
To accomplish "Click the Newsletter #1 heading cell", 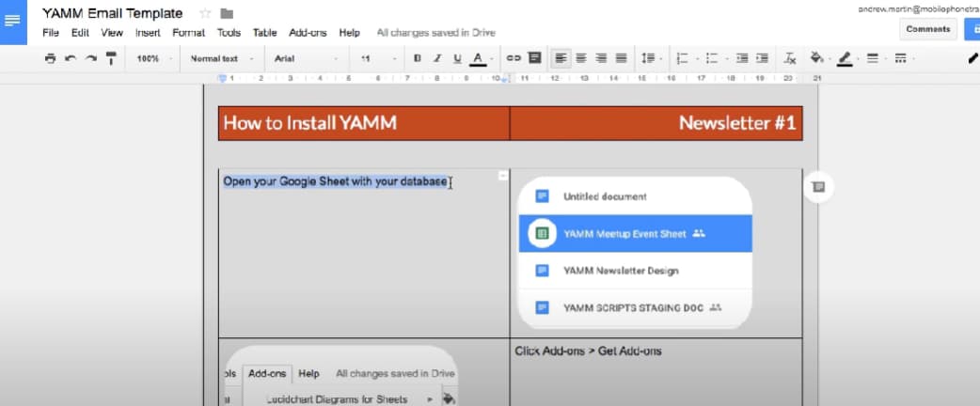I will pyautogui.click(x=656, y=123).
